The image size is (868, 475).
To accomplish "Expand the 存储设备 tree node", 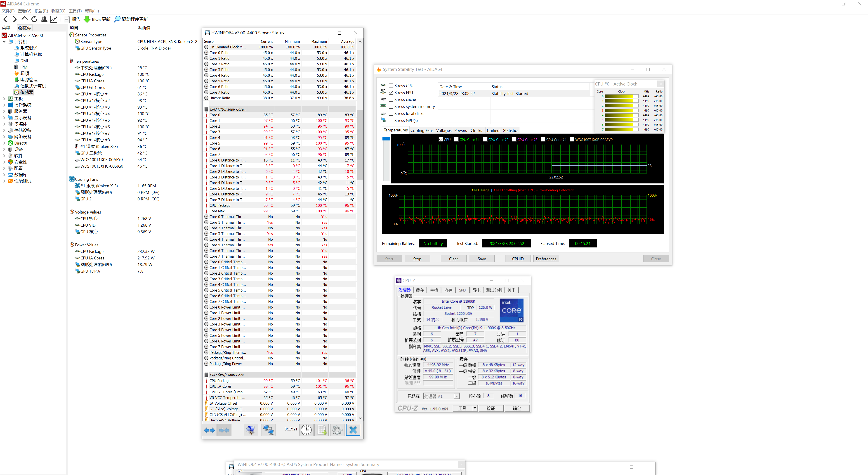I will (4, 131).
